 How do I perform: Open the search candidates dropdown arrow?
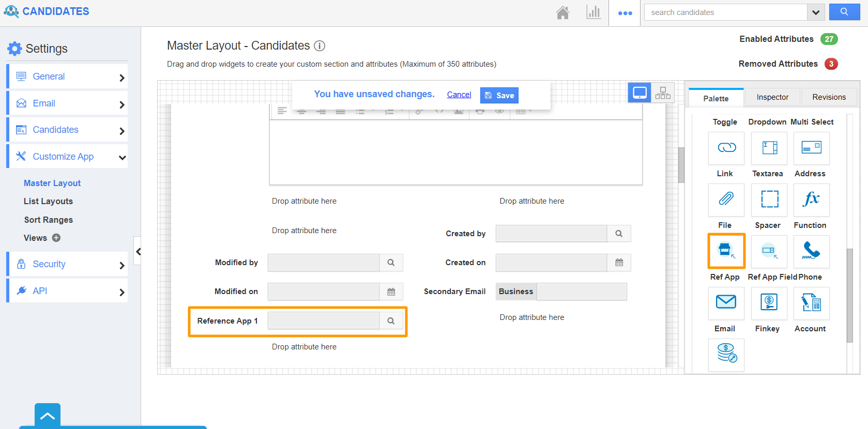815,12
